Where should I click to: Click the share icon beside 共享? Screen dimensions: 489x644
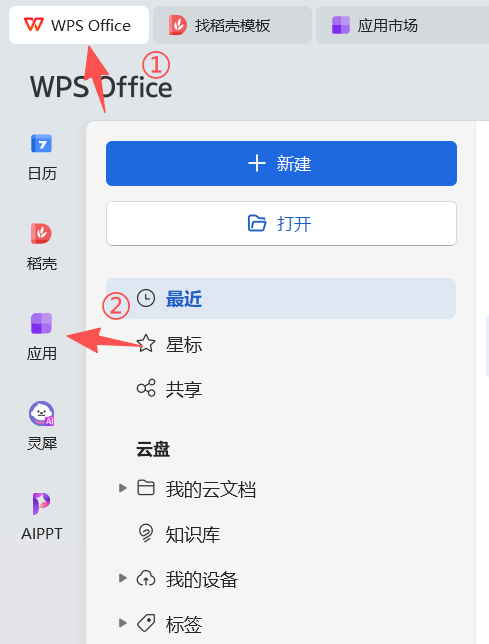point(146,388)
